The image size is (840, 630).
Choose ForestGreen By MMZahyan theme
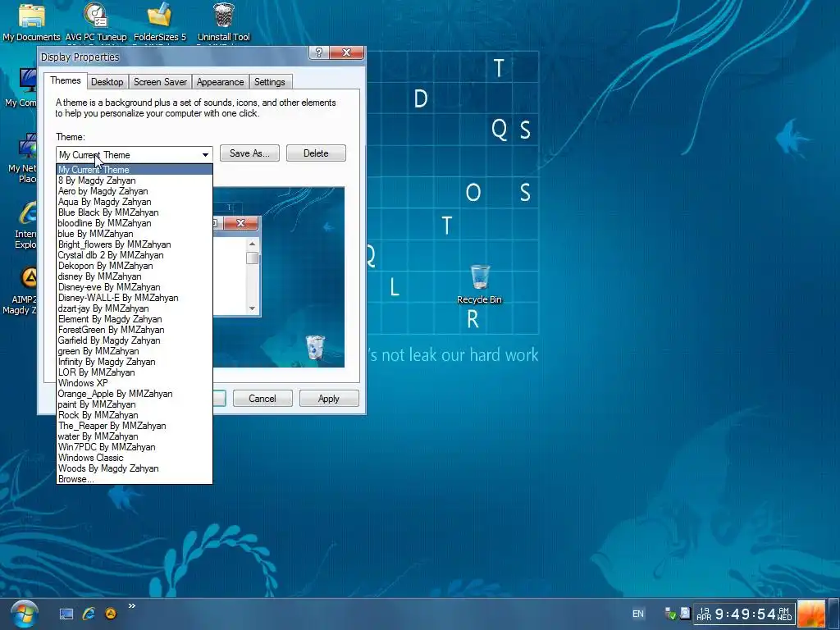(x=135, y=330)
